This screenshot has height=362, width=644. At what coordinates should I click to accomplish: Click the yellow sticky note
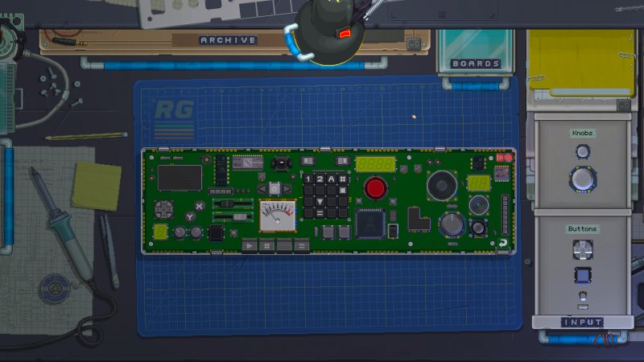97,186
